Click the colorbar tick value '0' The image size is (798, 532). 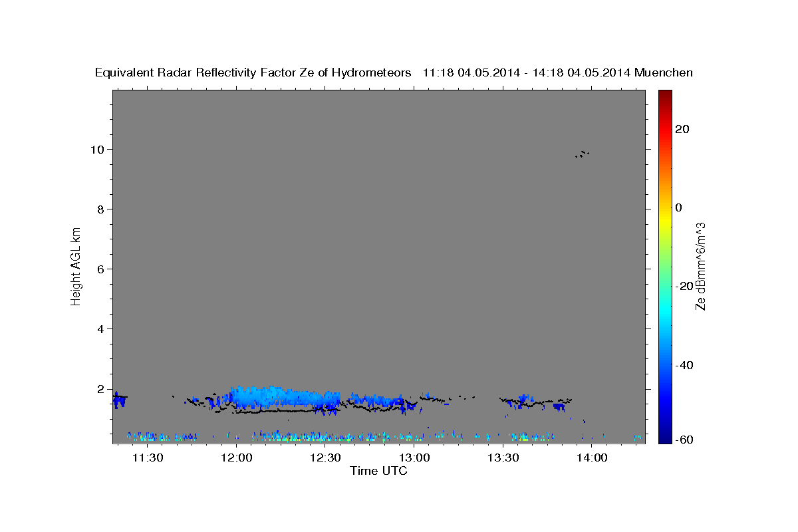click(x=679, y=207)
